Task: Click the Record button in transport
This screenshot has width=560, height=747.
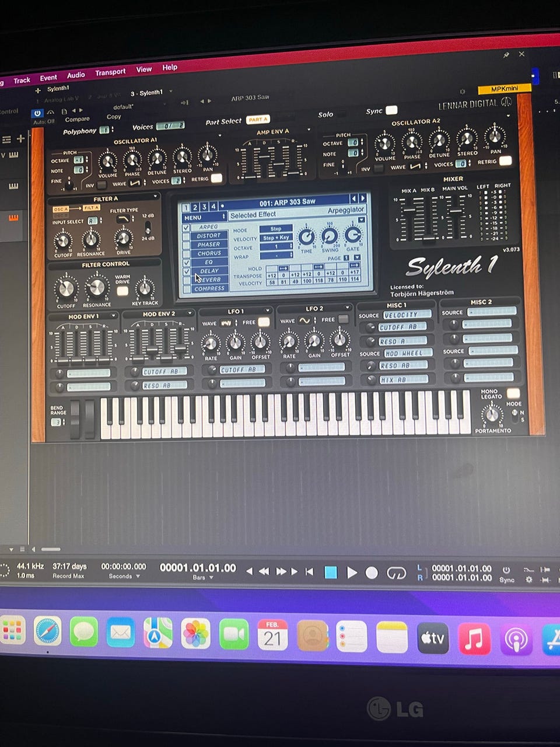Action: pyautogui.click(x=372, y=573)
